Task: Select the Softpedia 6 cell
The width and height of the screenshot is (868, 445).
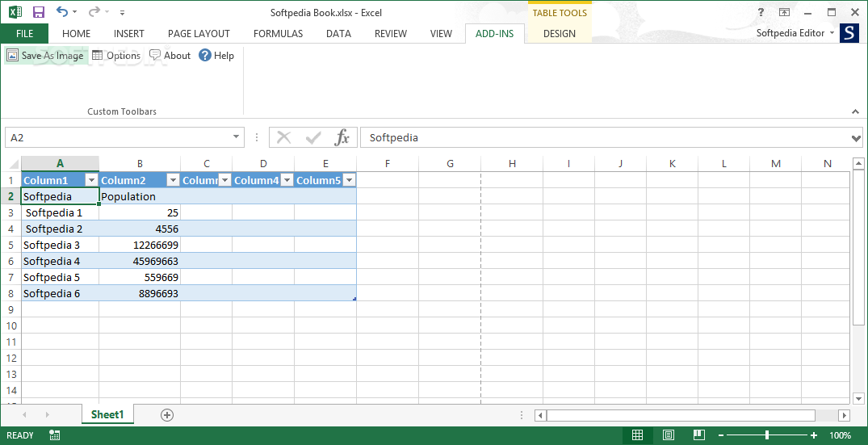Action: 60,293
